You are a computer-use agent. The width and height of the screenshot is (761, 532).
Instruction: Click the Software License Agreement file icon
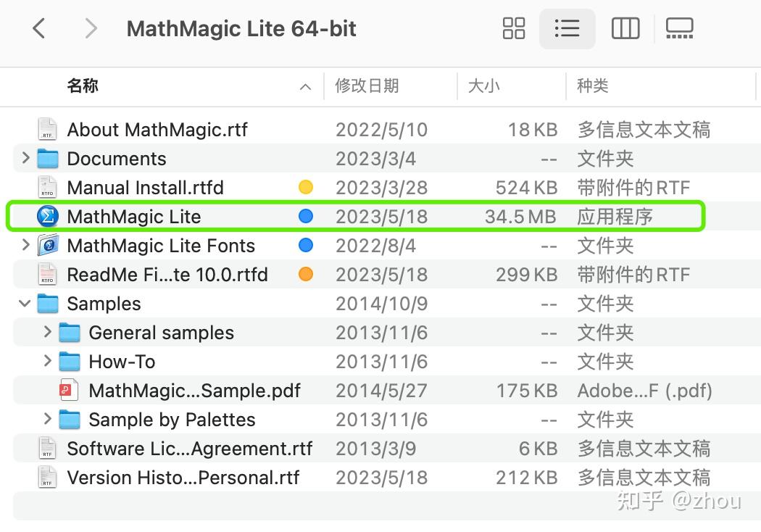[47, 449]
